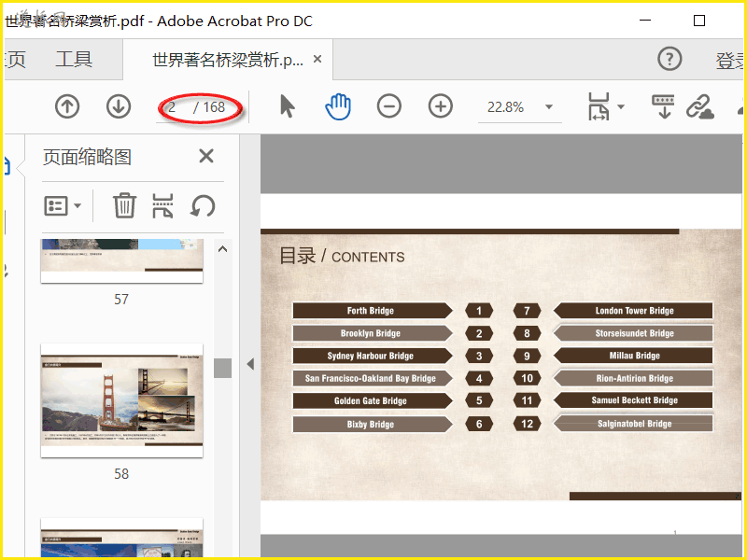Click the London Tower Bridge entry

pos(633,311)
